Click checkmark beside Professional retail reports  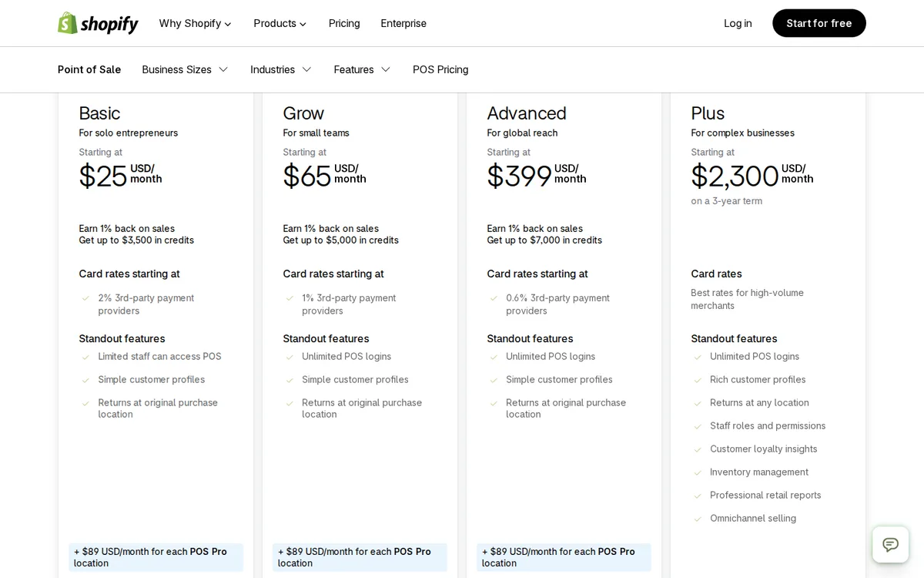[x=698, y=496]
